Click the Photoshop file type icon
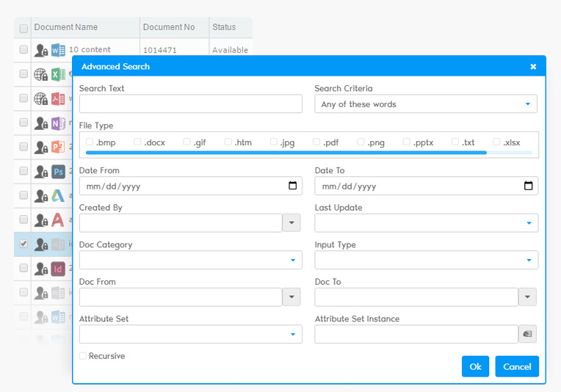Screen dimensions: 561x392 pyautogui.click(x=59, y=171)
